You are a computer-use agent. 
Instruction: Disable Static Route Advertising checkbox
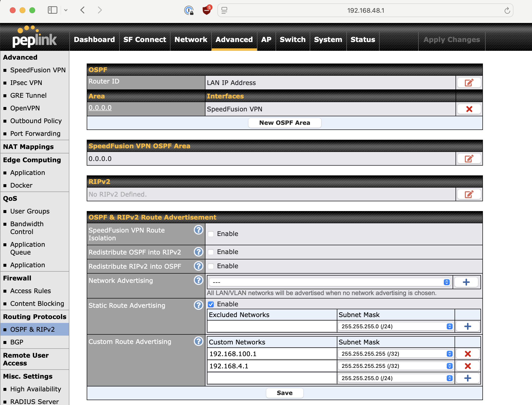[211, 304]
